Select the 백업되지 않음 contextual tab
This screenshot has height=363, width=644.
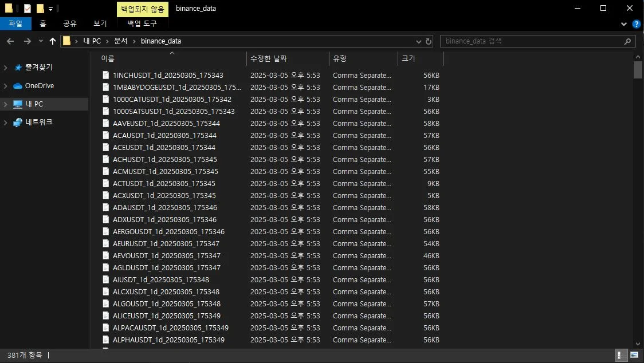(x=143, y=9)
